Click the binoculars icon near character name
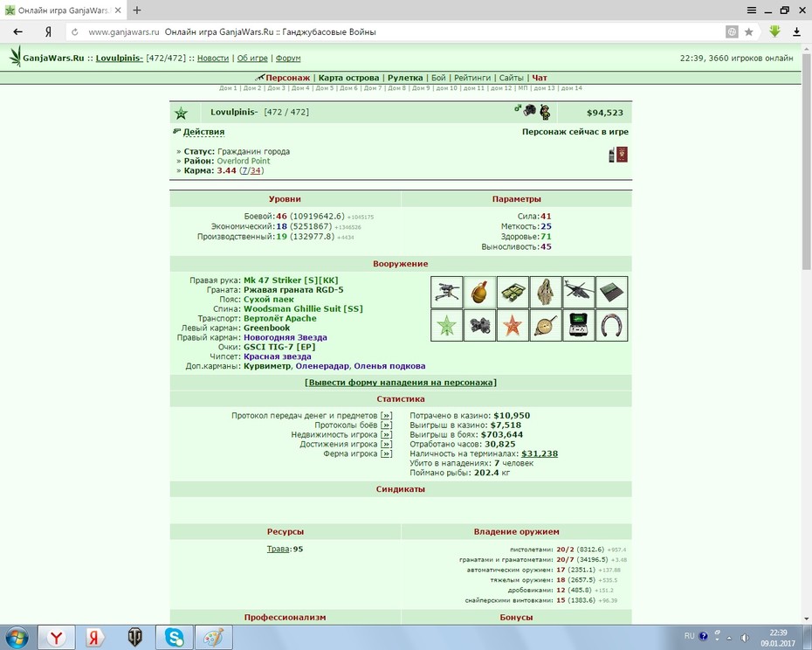 click(x=529, y=110)
